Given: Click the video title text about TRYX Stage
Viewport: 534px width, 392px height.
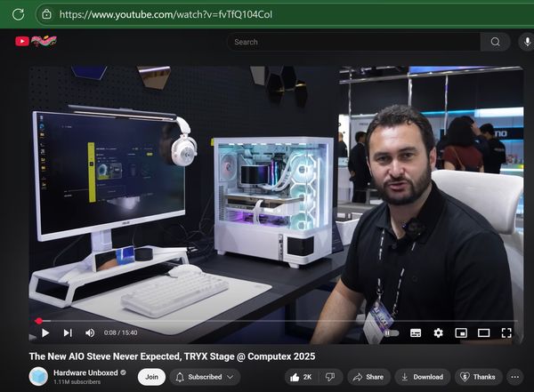Looking at the screenshot, I should point(172,356).
